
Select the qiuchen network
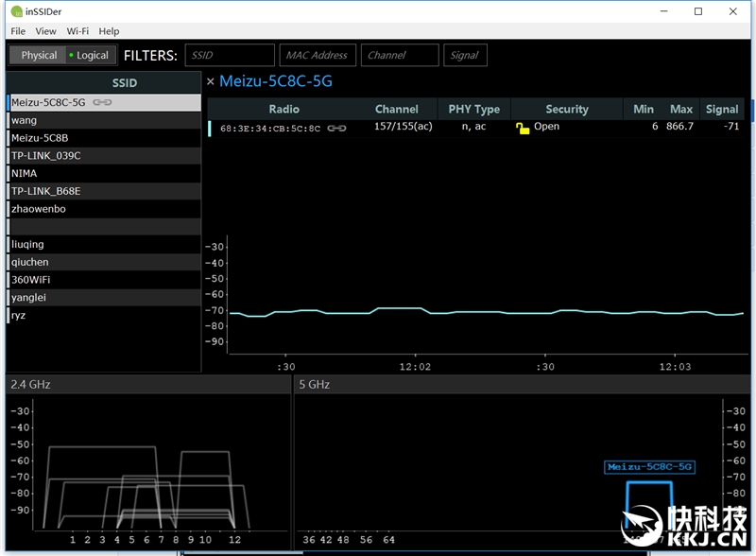coord(104,262)
